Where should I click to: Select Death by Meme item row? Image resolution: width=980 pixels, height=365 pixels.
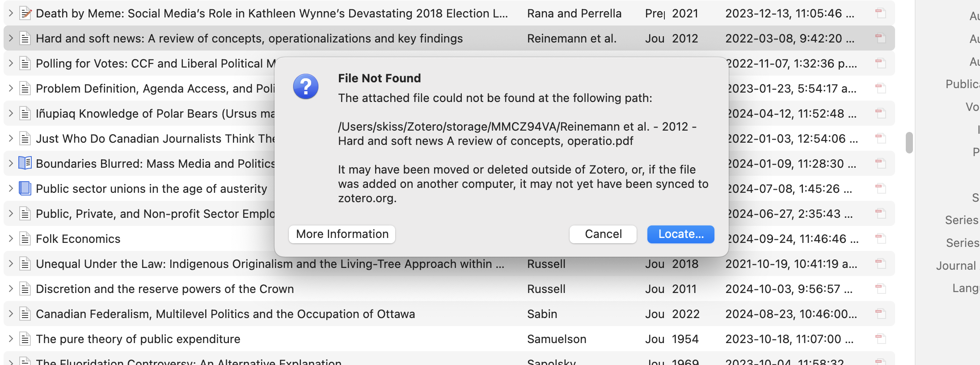pyautogui.click(x=449, y=13)
